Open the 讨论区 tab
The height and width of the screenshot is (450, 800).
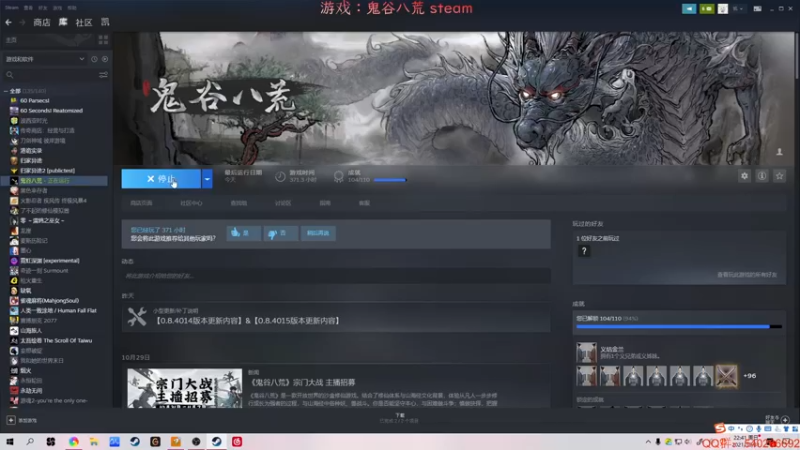click(x=283, y=203)
